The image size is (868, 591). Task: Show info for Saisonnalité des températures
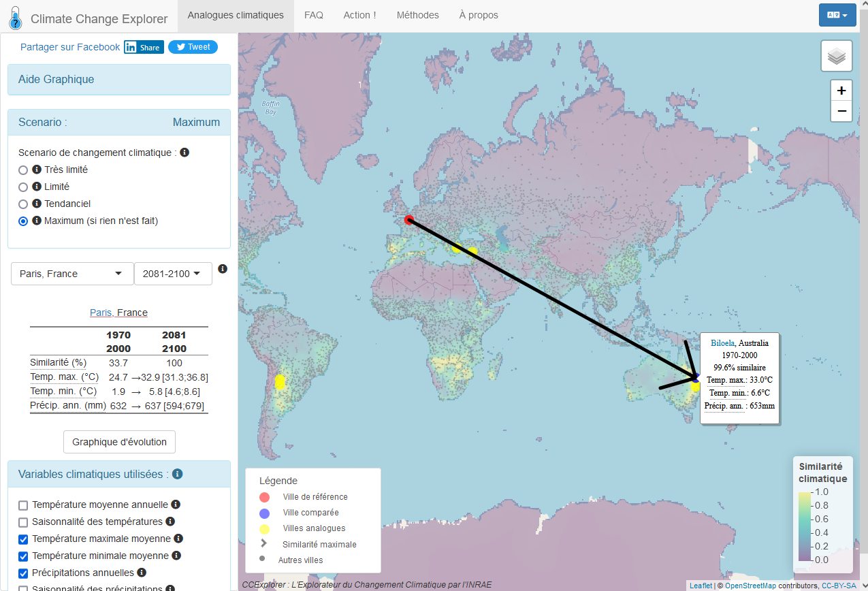click(x=170, y=522)
